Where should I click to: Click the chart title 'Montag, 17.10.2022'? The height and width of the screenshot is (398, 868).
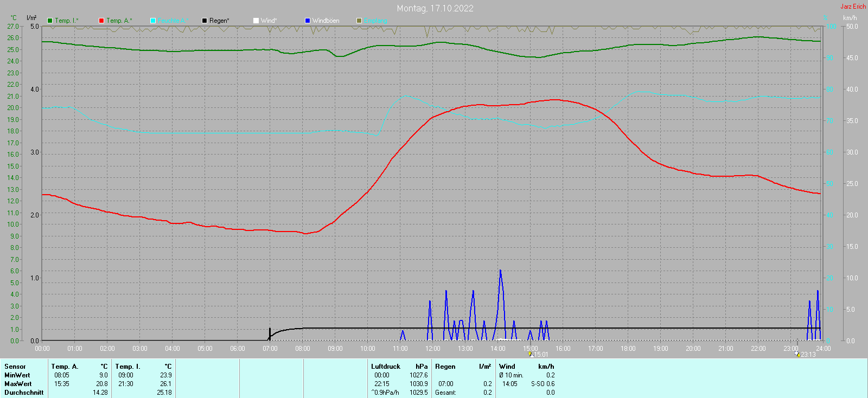(435, 8)
